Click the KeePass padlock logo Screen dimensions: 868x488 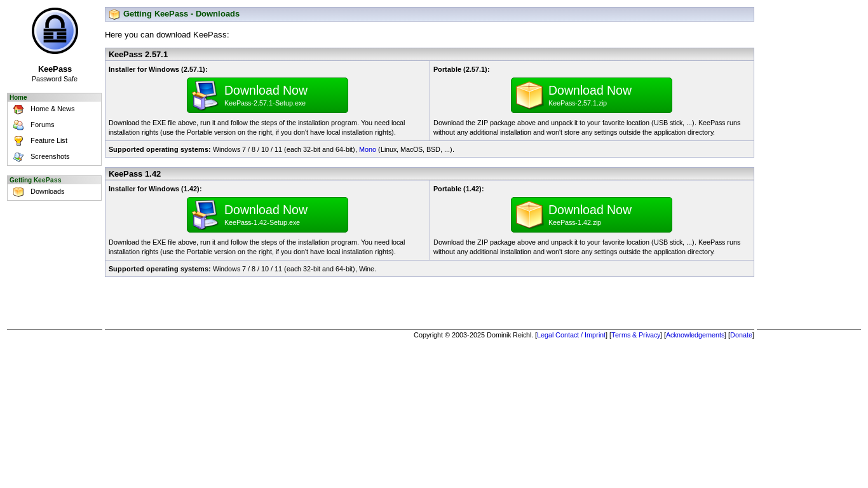pyautogui.click(x=55, y=31)
